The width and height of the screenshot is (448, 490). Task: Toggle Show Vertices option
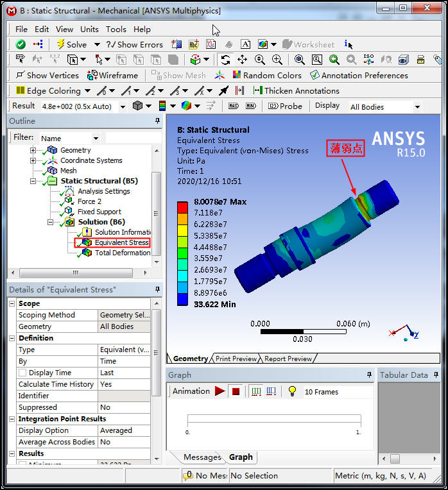click(x=47, y=75)
